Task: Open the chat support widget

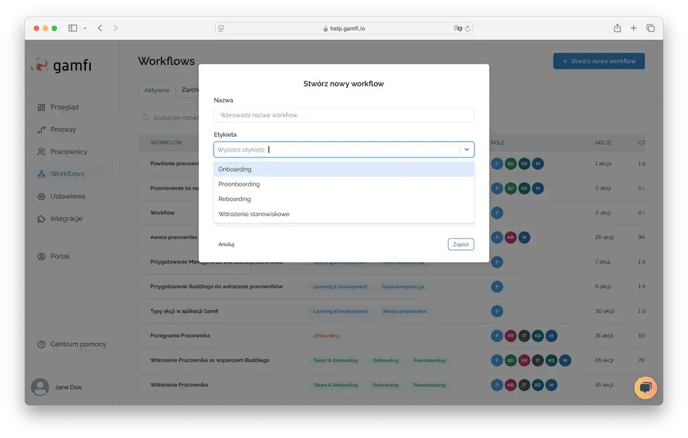Action: (x=646, y=387)
